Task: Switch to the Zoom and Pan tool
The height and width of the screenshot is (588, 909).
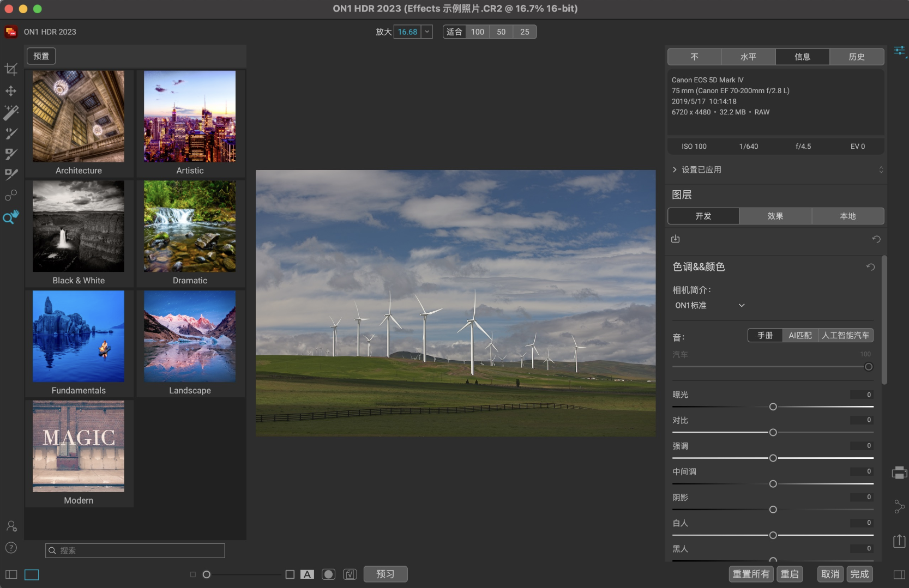Action: (x=11, y=217)
